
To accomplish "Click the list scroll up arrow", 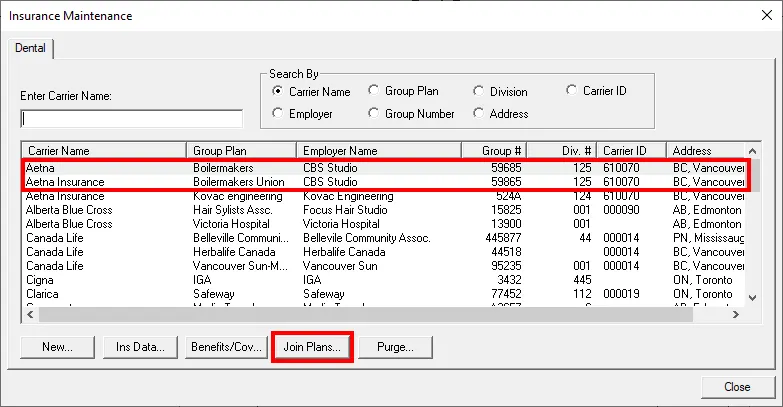I will coord(753,151).
